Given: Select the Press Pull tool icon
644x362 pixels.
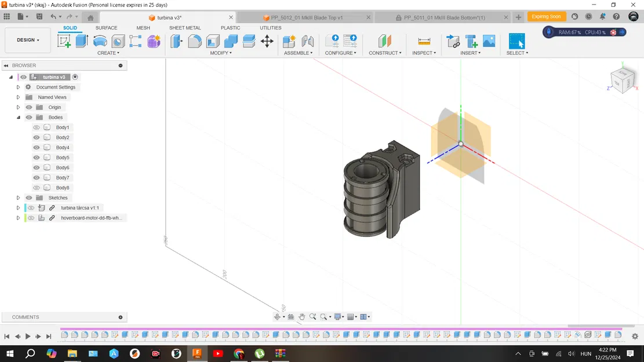Looking at the screenshot, I should pos(177,41).
